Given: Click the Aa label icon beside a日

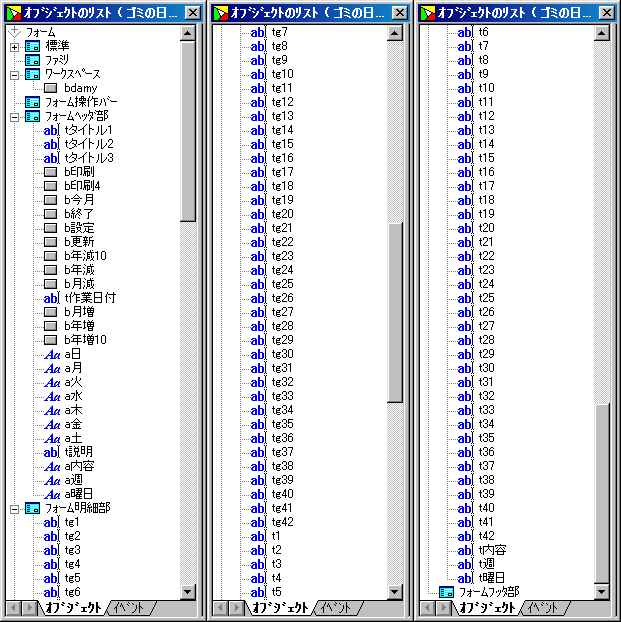Looking at the screenshot, I should pos(52,355).
